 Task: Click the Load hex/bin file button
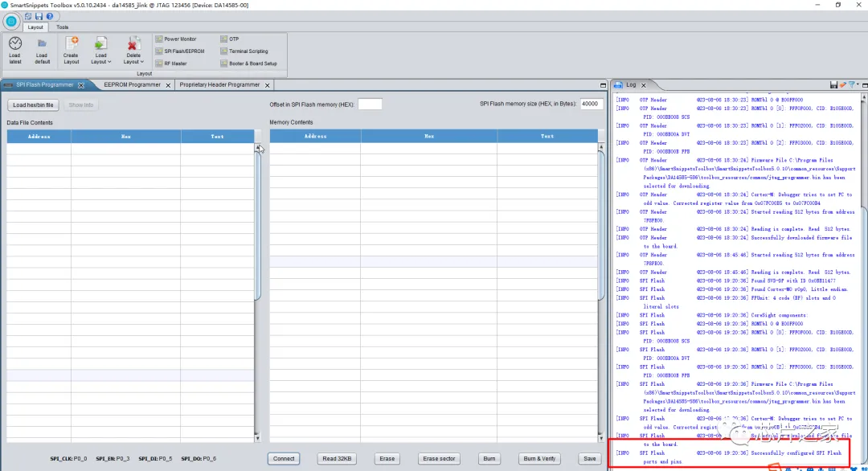[x=34, y=105]
